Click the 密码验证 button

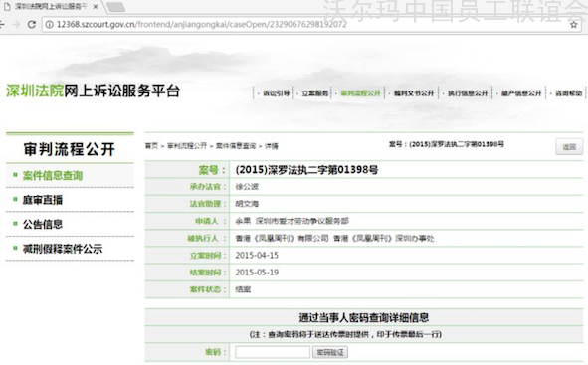coord(330,352)
